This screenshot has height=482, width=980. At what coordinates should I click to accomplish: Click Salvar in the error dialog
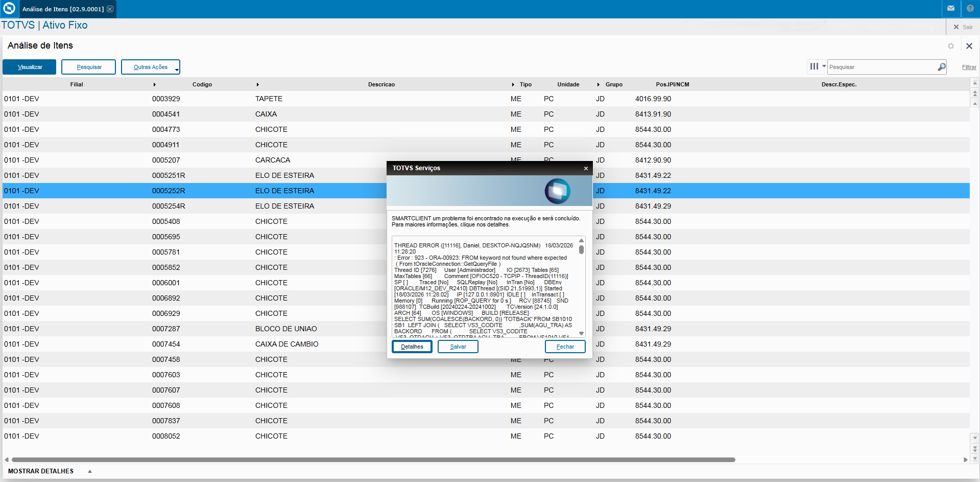point(458,347)
